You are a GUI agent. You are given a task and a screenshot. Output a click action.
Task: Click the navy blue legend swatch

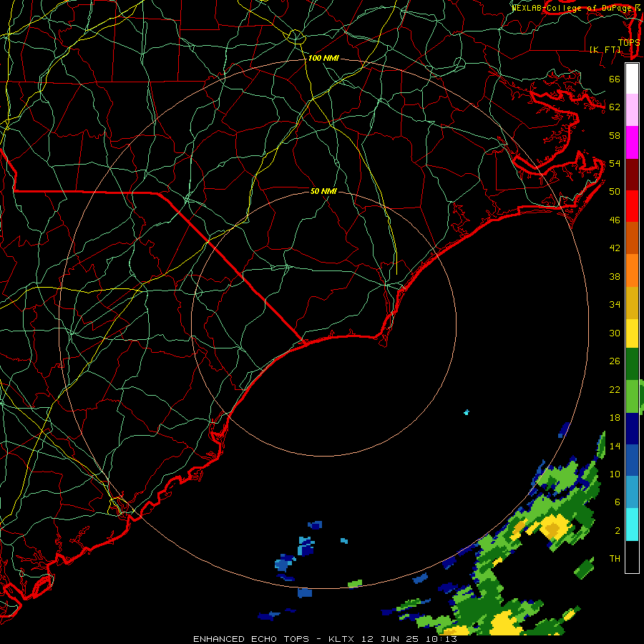632,429
